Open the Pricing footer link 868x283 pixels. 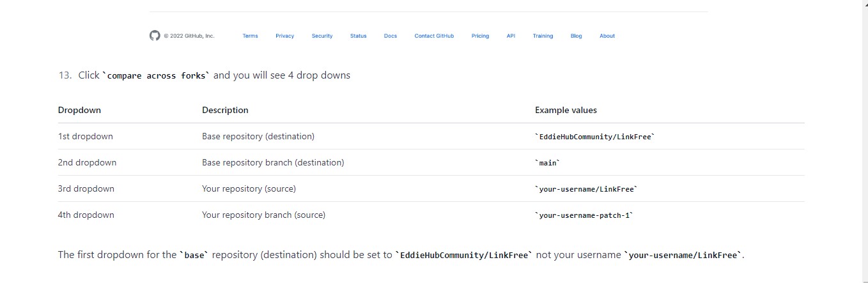pyautogui.click(x=480, y=36)
